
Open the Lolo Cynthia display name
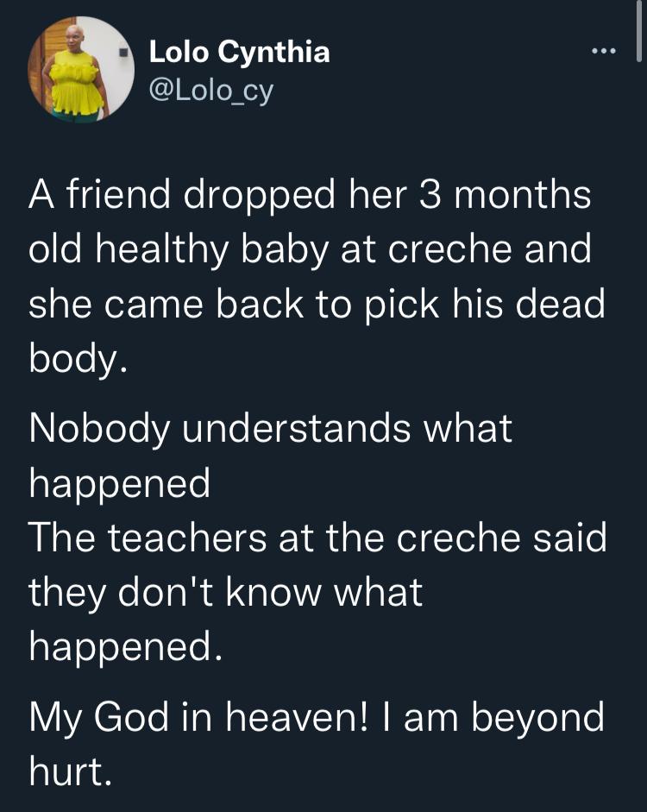pos(239,53)
